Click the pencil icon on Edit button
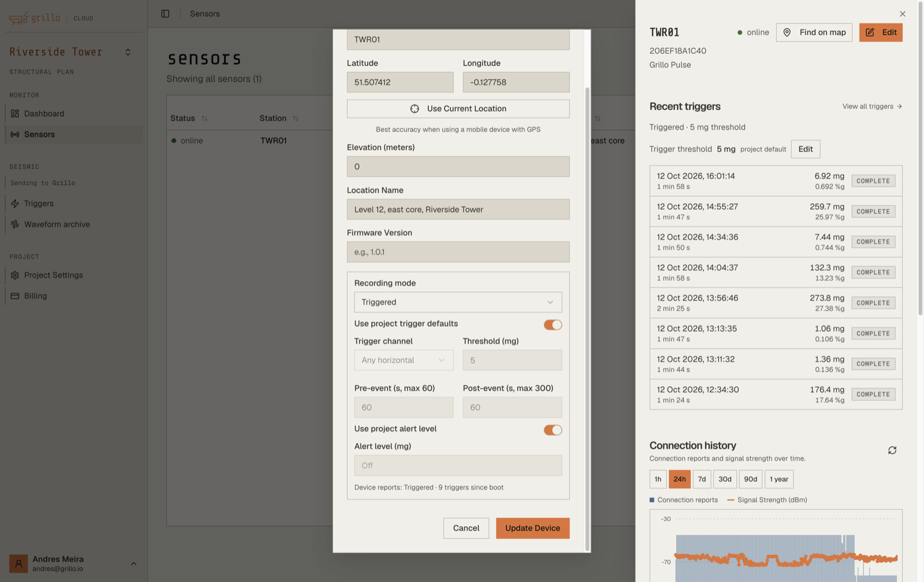The height and width of the screenshot is (582, 924). point(870,32)
